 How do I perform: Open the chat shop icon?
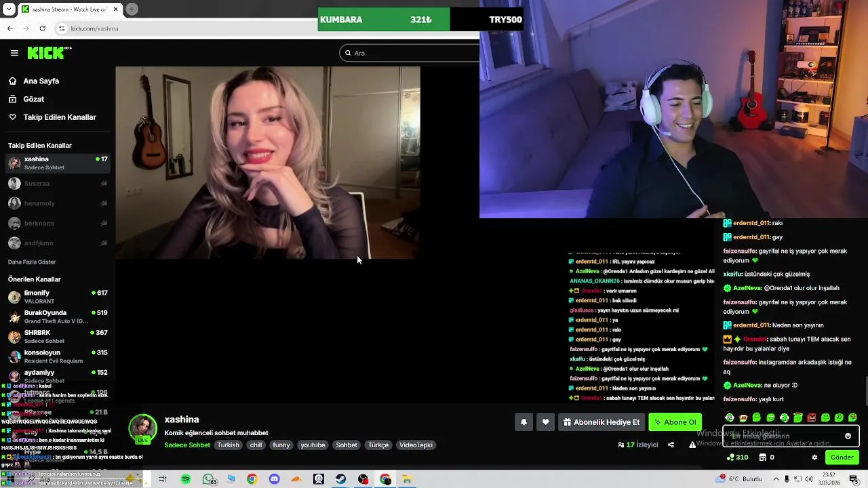763,457
